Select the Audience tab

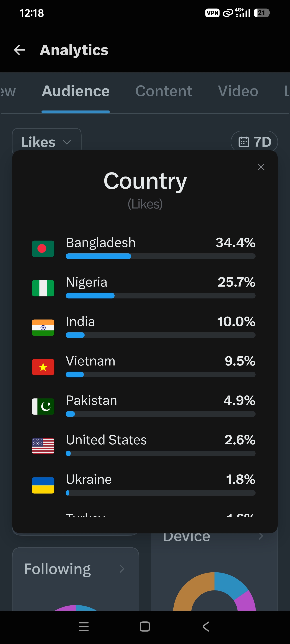[76, 91]
